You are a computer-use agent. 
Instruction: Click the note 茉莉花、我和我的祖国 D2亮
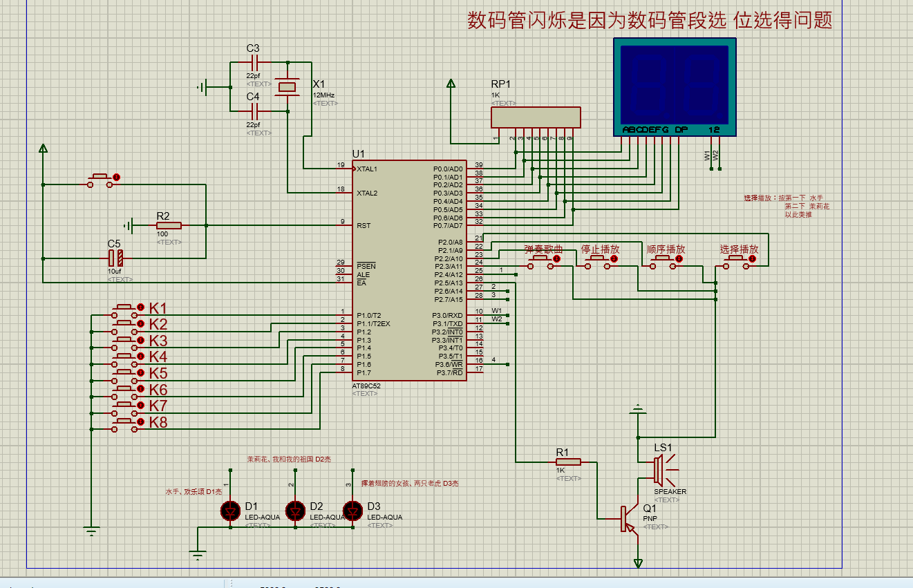(x=289, y=459)
